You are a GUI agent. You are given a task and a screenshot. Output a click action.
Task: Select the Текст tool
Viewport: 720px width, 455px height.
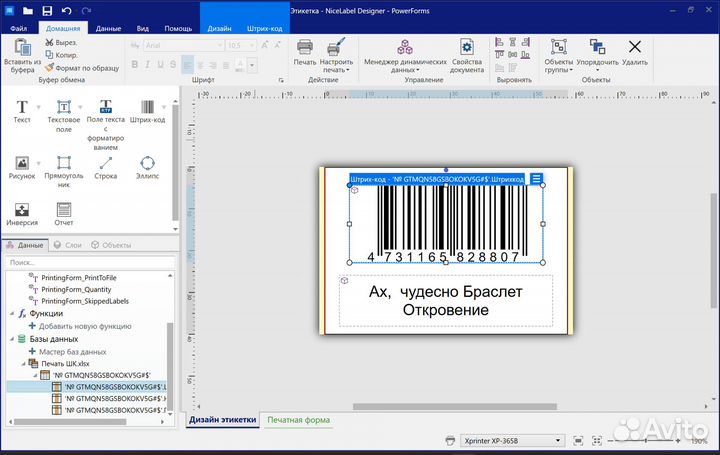pyautogui.click(x=22, y=111)
